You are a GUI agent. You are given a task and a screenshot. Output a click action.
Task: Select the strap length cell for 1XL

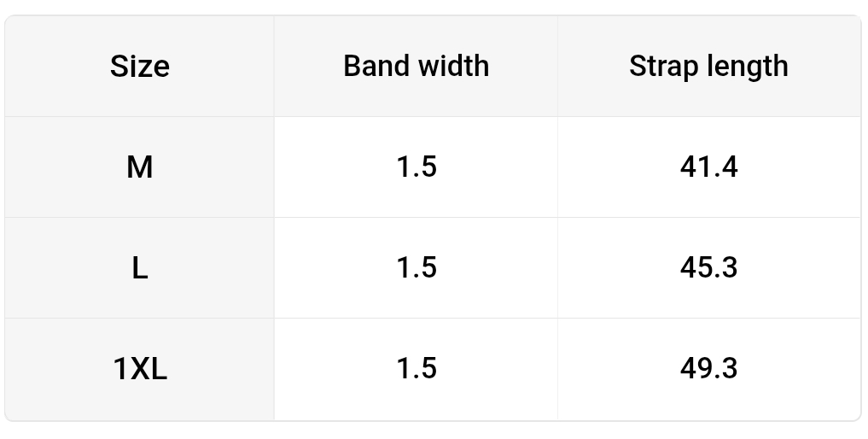(708, 369)
